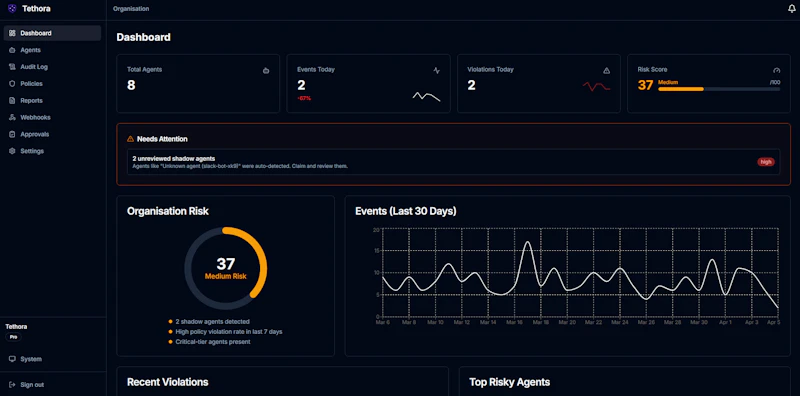The width and height of the screenshot is (800, 396).
Task: Click the Webhooks icon in sidebar
Action: (x=12, y=117)
